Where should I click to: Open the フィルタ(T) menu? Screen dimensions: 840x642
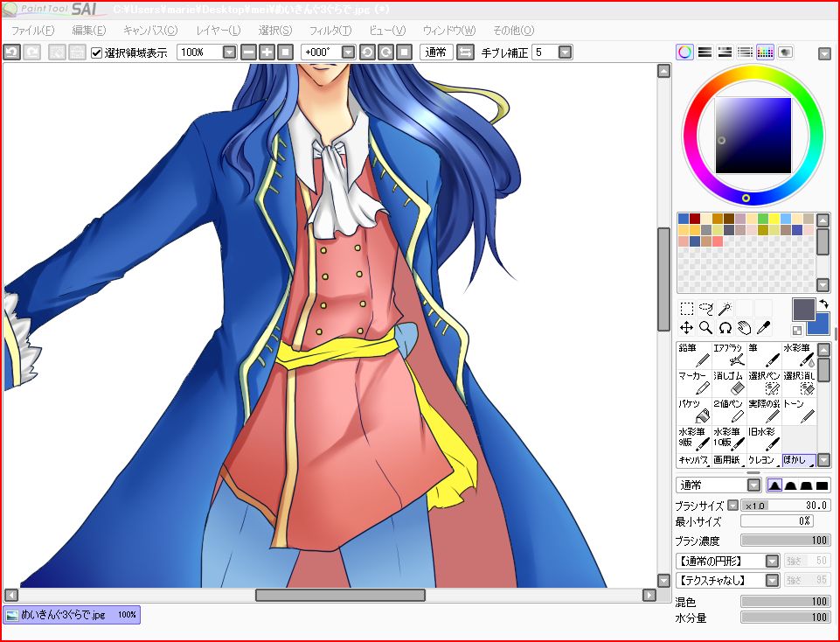tap(330, 31)
